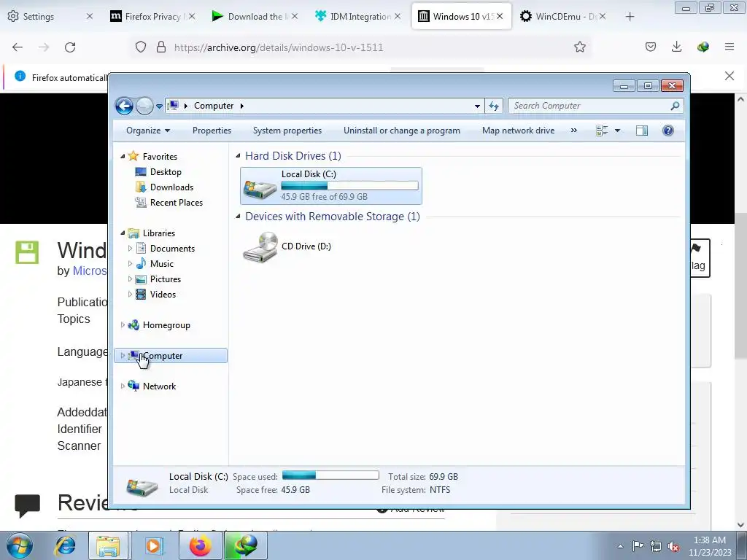Viewport: 747px width, 560px height.
Task: Toggle the preview pane icon
Action: point(642,131)
